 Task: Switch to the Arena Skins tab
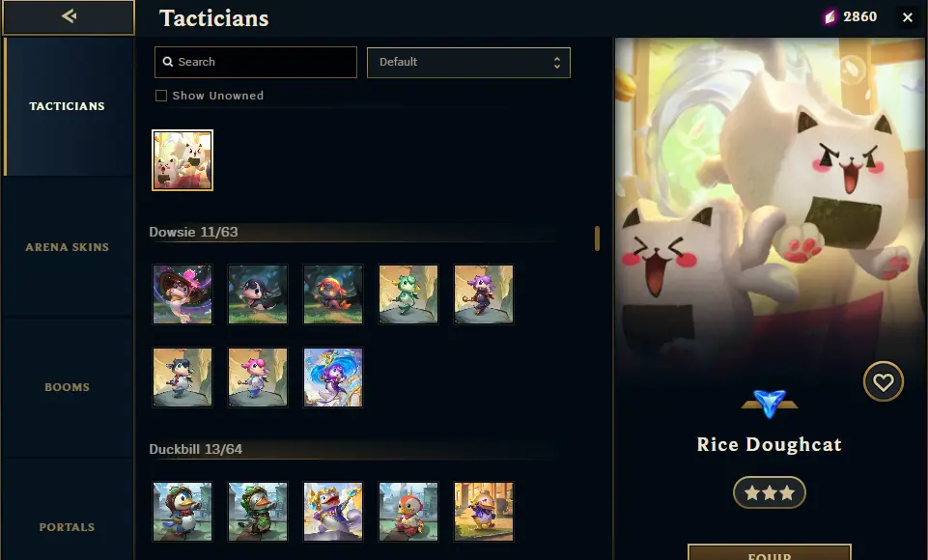tap(67, 247)
